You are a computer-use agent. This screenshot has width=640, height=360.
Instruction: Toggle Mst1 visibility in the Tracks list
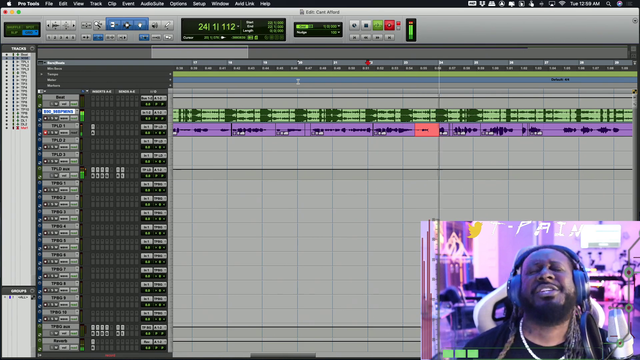click(x=6, y=128)
